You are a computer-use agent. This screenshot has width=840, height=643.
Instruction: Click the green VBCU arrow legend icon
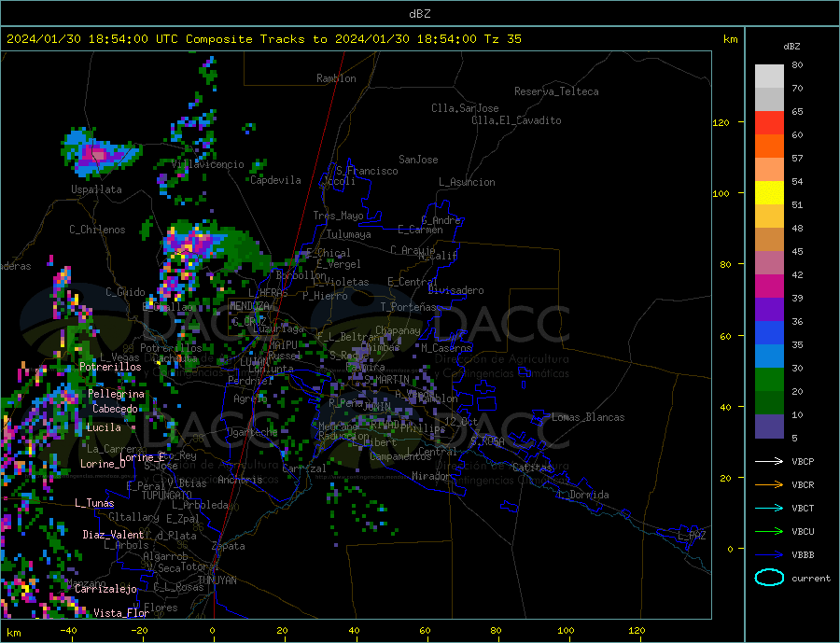(769, 532)
